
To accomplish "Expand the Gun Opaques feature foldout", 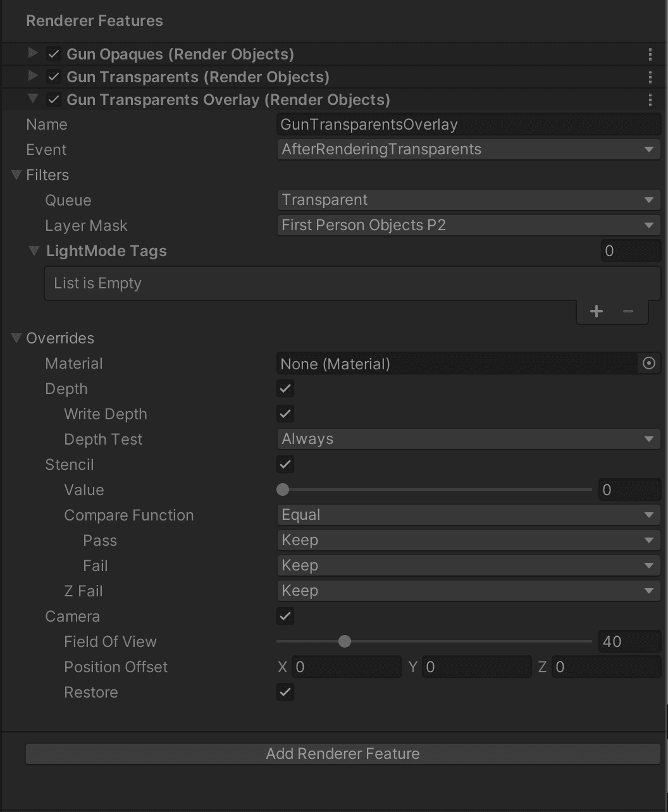I will 34,54.
